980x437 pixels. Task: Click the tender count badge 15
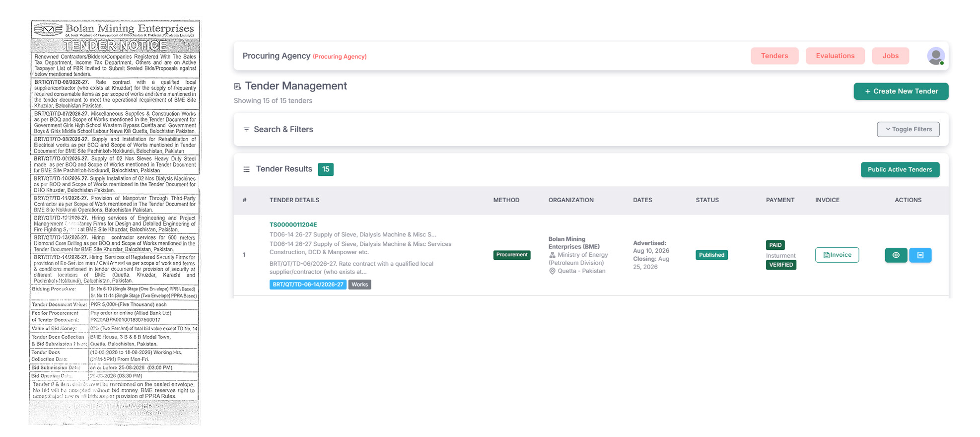tap(326, 169)
